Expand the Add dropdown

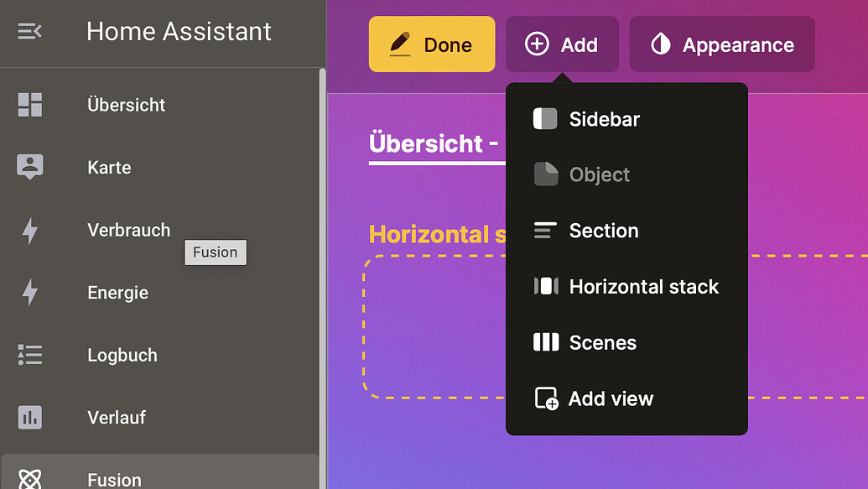tap(562, 44)
